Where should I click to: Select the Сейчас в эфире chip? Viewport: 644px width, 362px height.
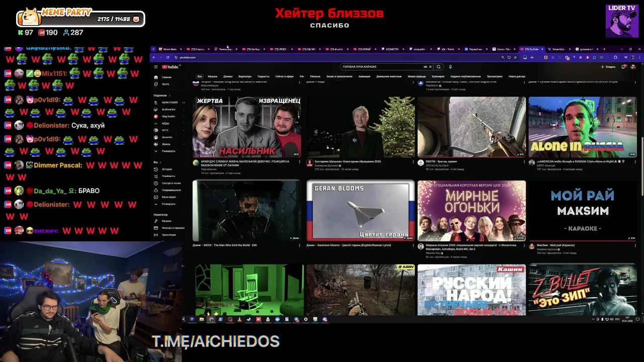click(284, 76)
